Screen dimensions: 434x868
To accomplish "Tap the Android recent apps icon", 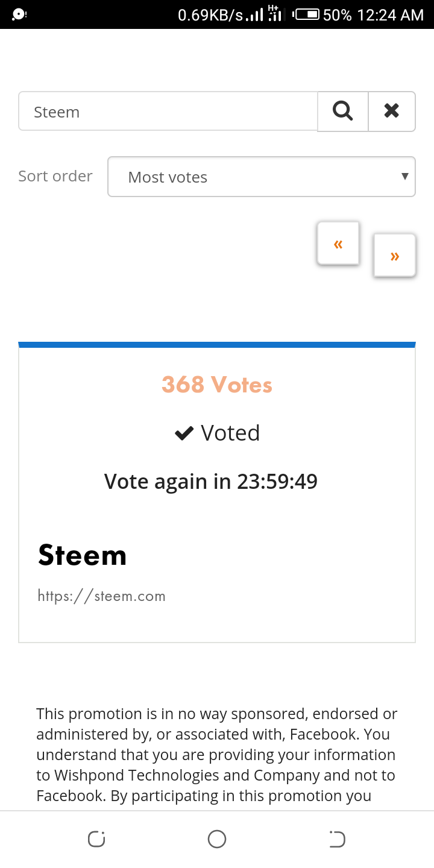I will coord(96,839).
